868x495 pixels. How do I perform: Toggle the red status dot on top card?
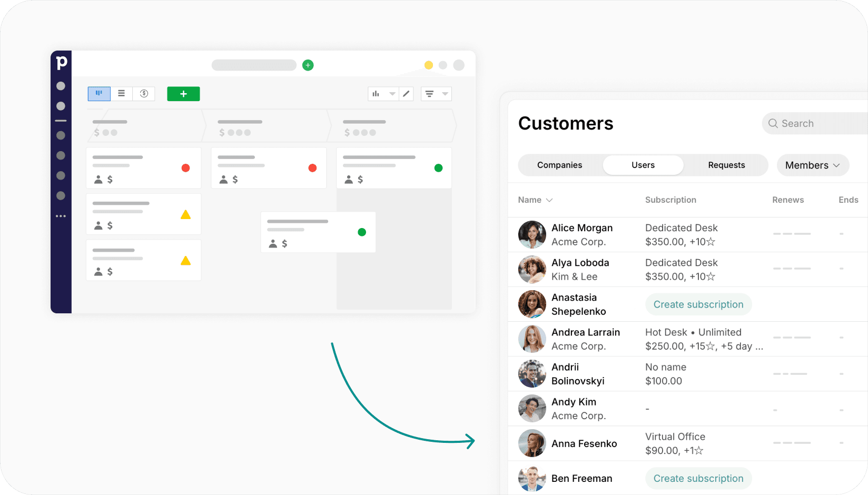click(185, 167)
